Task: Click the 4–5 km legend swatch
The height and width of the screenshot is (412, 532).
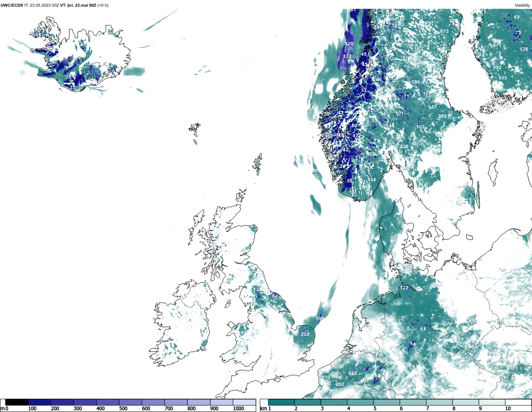Action: pos(360,402)
